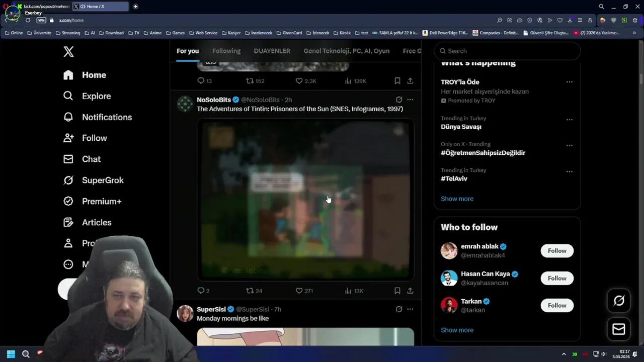Open the Windows Start menu

(x=11, y=354)
